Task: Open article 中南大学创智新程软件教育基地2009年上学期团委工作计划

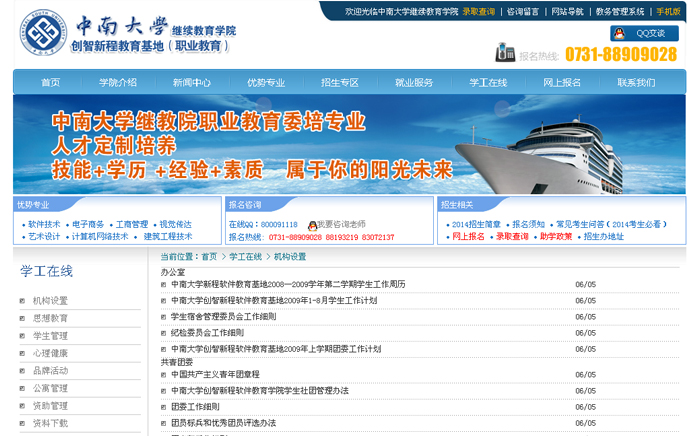Action: (x=276, y=349)
